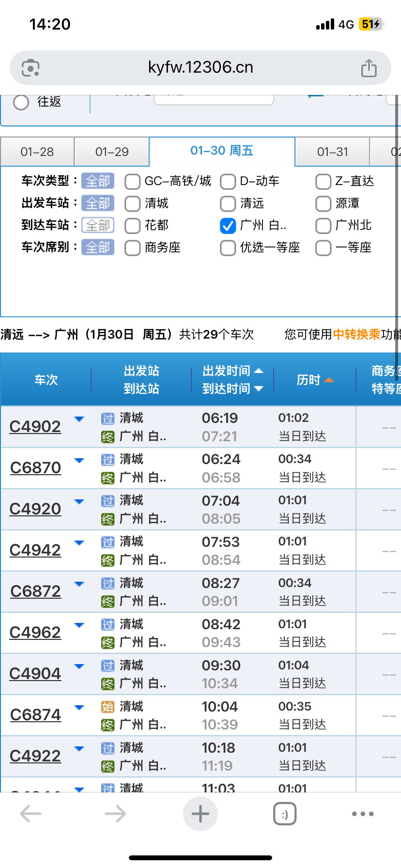Tap the kyfw.12306.cn address field

[x=200, y=68]
